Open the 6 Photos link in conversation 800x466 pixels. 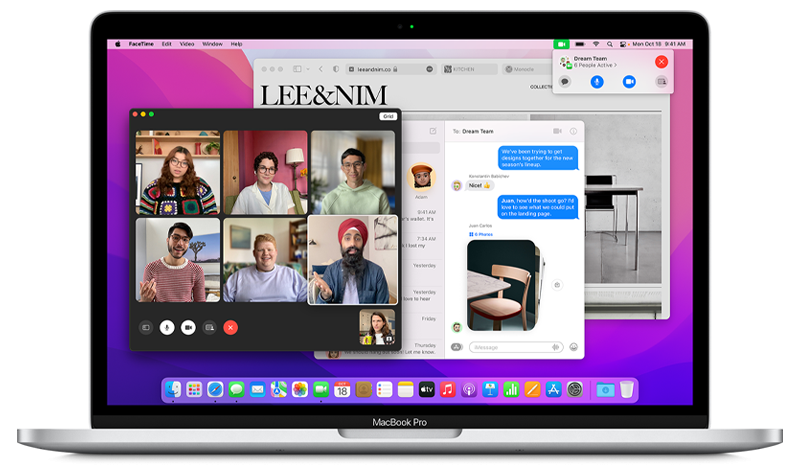(x=481, y=234)
